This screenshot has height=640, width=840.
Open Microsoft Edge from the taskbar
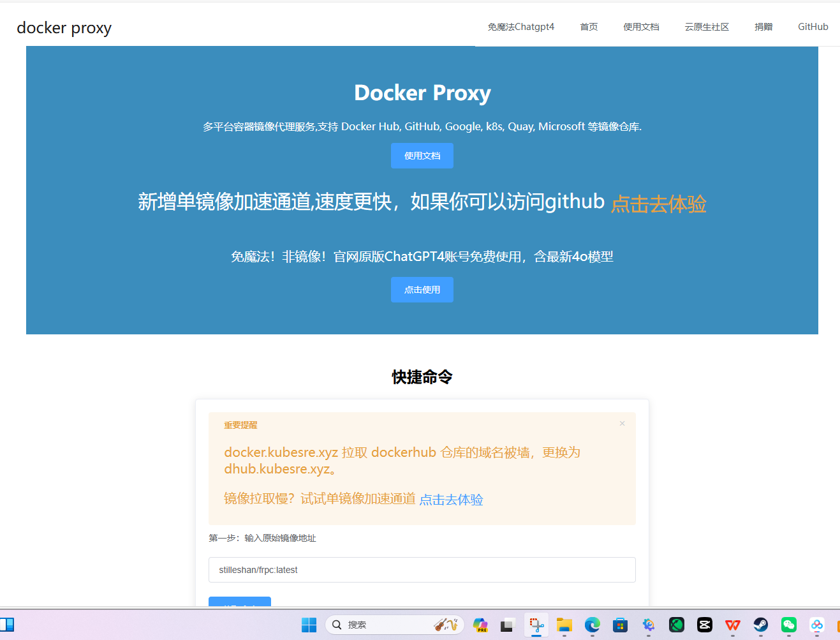tap(593, 625)
